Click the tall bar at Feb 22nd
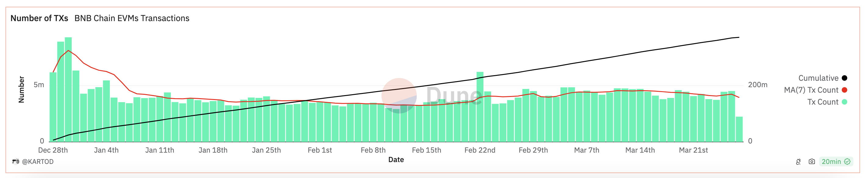The image size is (868, 178). [480, 107]
